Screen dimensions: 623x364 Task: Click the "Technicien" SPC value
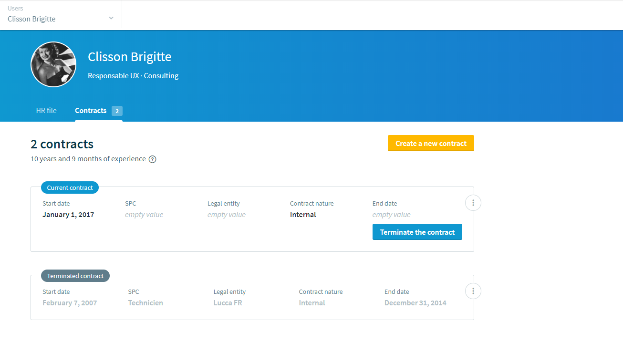coord(145,303)
